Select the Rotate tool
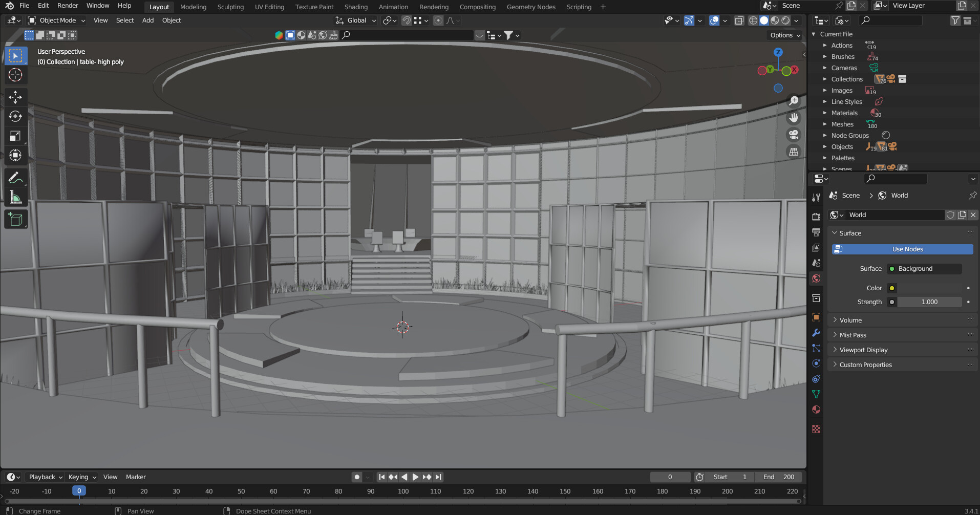 15,116
